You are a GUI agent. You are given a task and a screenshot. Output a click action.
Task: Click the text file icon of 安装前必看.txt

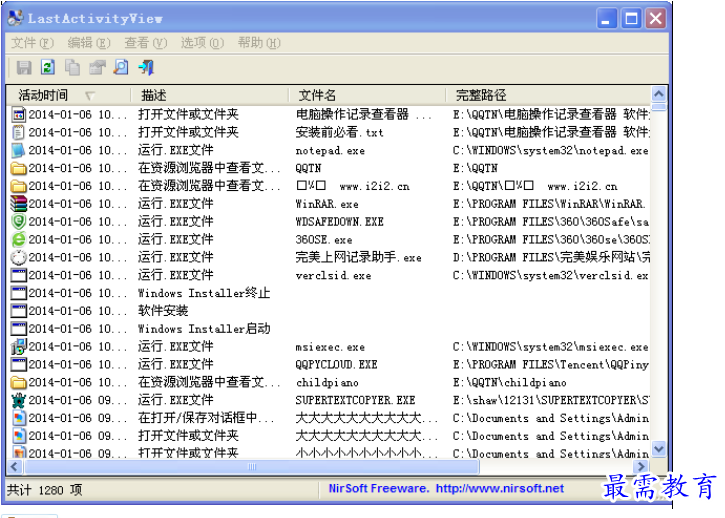click(x=18, y=132)
